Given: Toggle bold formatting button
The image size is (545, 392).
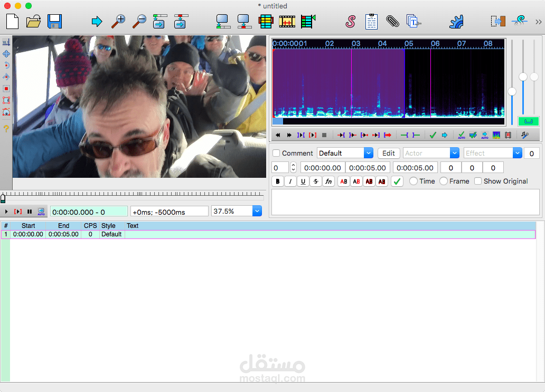Looking at the screenshot, I should click(277, 181).
